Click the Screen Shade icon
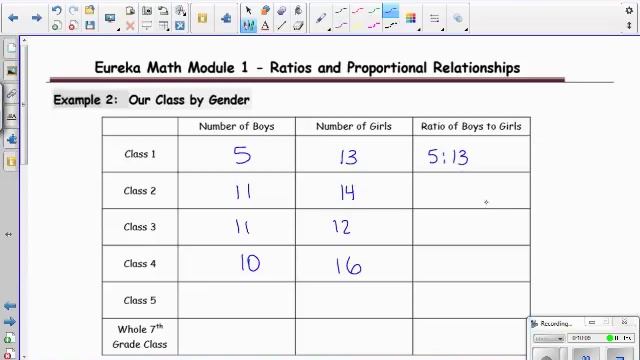The height and width of the screenshot is (360, 640). pos(147,26)
